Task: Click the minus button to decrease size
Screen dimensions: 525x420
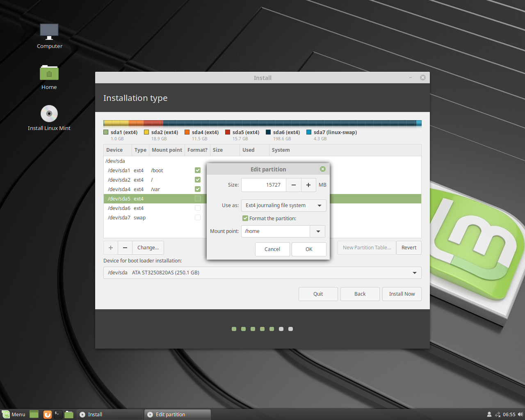Action: pos(294,185)
